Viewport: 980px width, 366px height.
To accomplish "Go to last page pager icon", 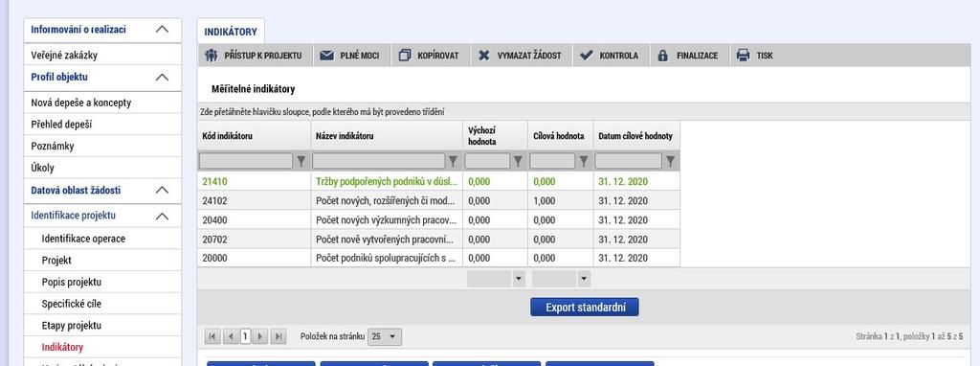I will 278,336.
